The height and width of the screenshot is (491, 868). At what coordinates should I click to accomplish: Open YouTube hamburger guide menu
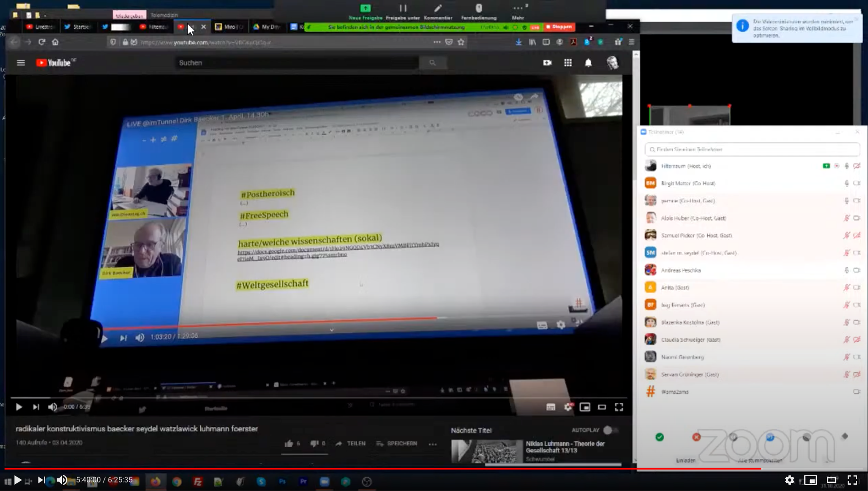click(21, 63)
